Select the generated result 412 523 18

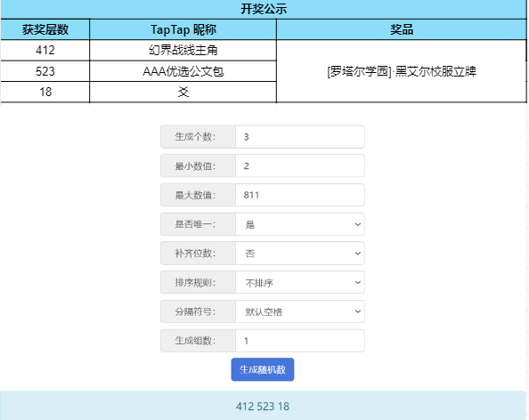[x=263, y=406]
